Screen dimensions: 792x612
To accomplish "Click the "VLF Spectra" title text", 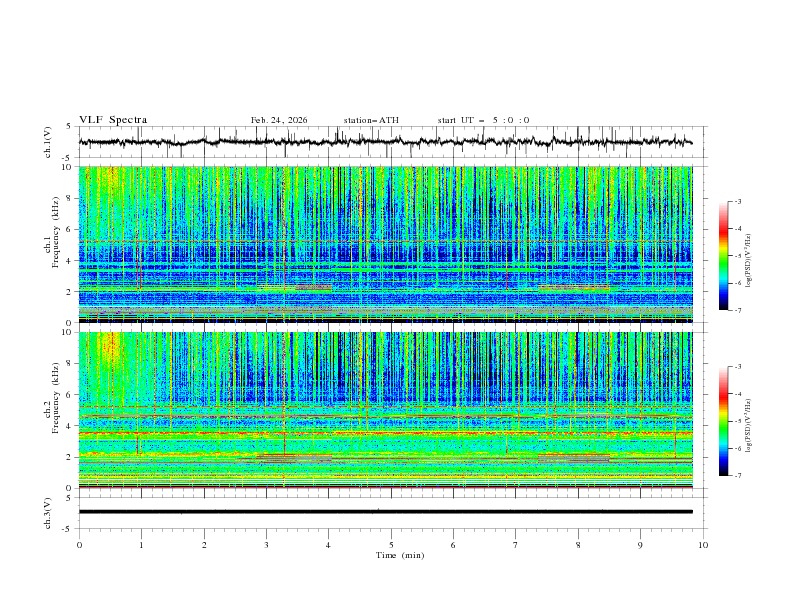I will (x=113, y=120).
